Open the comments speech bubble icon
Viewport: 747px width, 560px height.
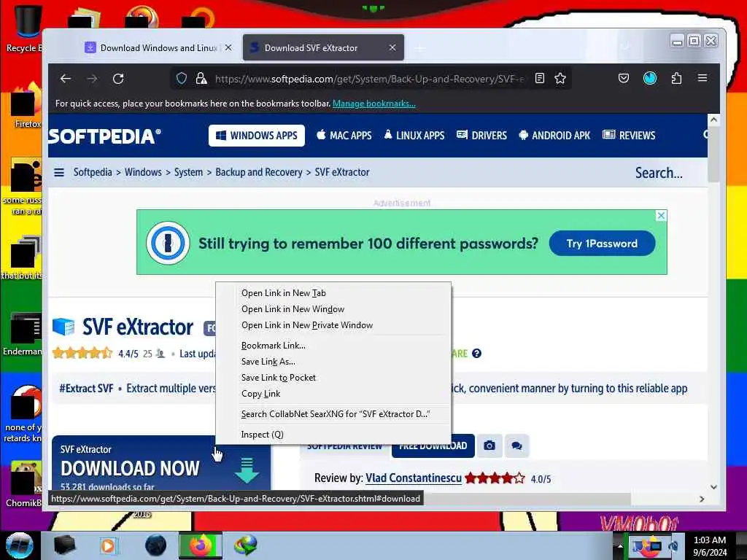(517, 446)
